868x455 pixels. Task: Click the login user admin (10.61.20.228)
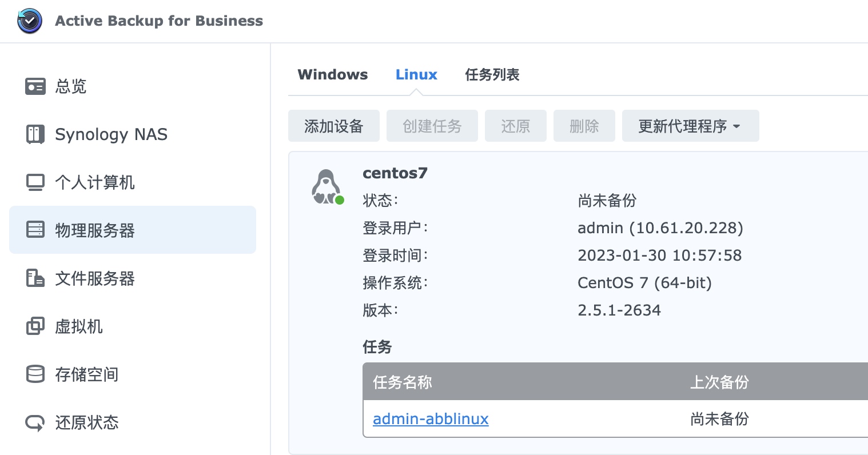click(660, 228)
